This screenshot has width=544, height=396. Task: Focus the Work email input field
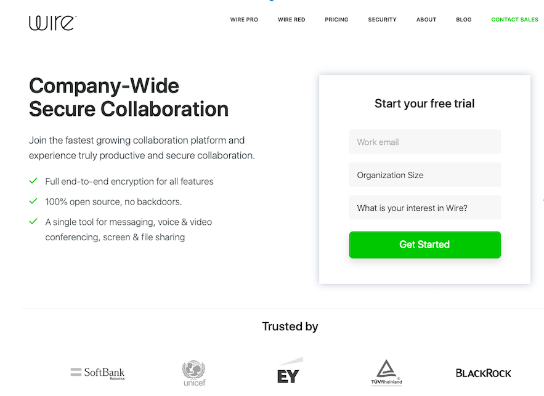(425, 142)
